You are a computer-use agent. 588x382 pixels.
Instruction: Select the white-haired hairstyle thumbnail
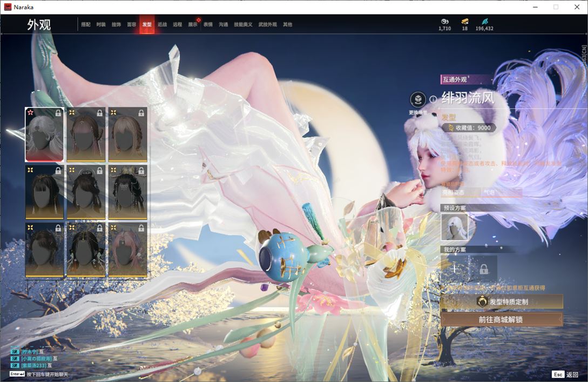click(x=44, y=135)
